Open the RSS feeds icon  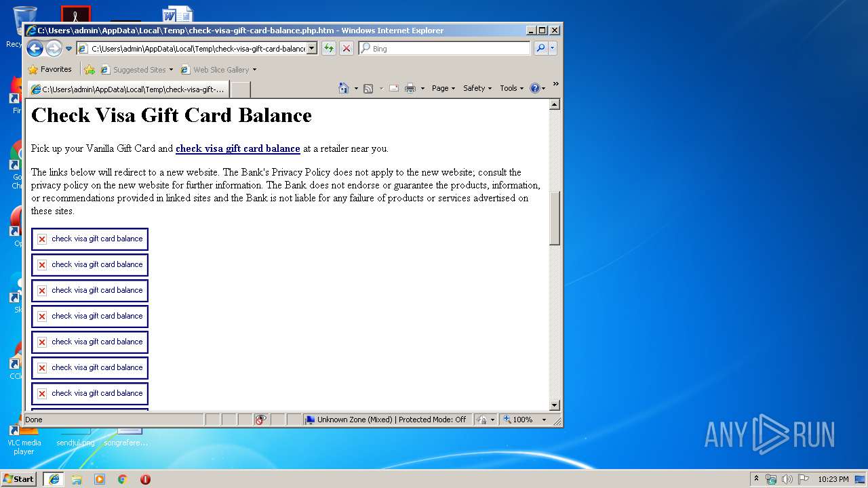point(368,88)
